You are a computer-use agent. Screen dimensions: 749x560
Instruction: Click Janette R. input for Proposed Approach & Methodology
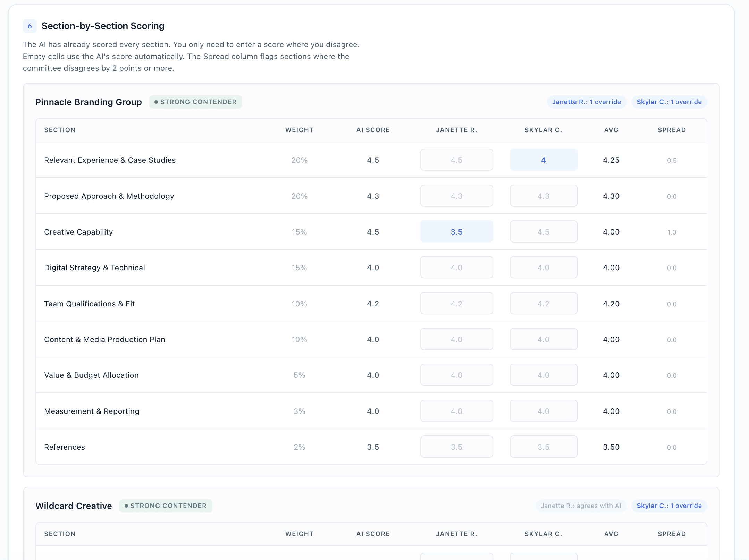click(456, 196)
